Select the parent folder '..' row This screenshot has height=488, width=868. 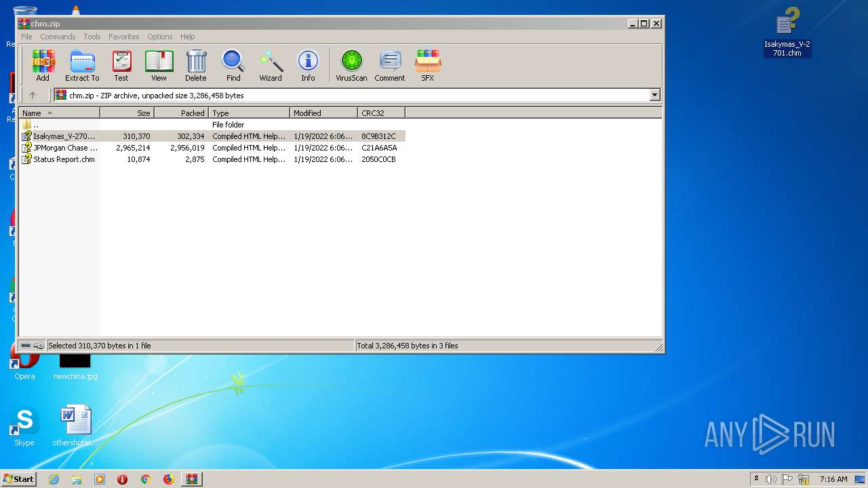[x=212, y=125]
